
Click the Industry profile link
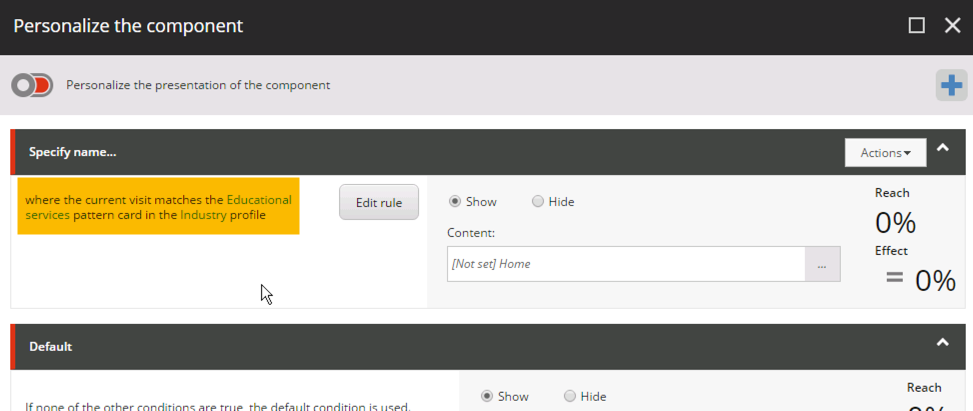tap(203, 215)
